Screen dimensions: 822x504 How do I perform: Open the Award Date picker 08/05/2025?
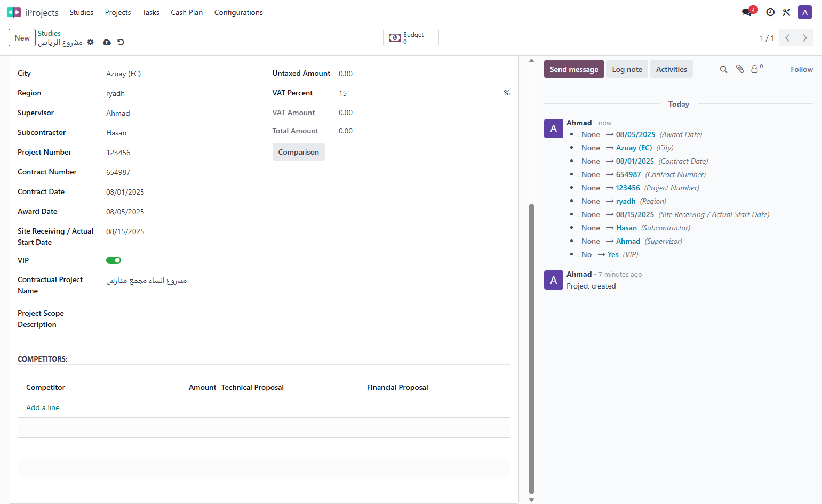tap(181, 212)
